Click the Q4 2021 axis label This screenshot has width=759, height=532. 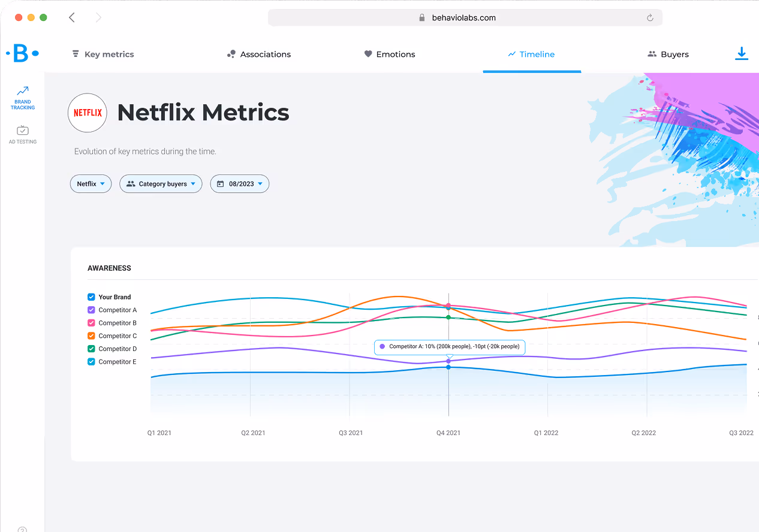click(x=448, y=433)
